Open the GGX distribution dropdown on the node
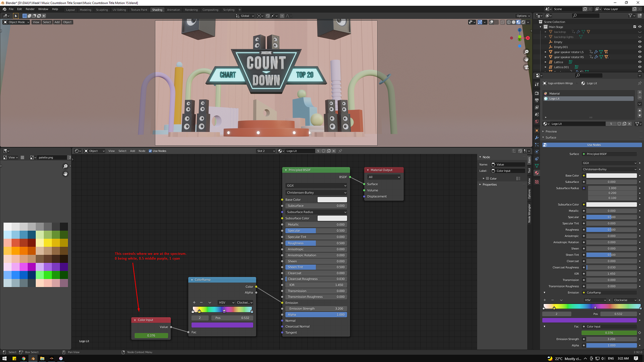The width and height of the screenshot is (644, 362). click(316, 185)
